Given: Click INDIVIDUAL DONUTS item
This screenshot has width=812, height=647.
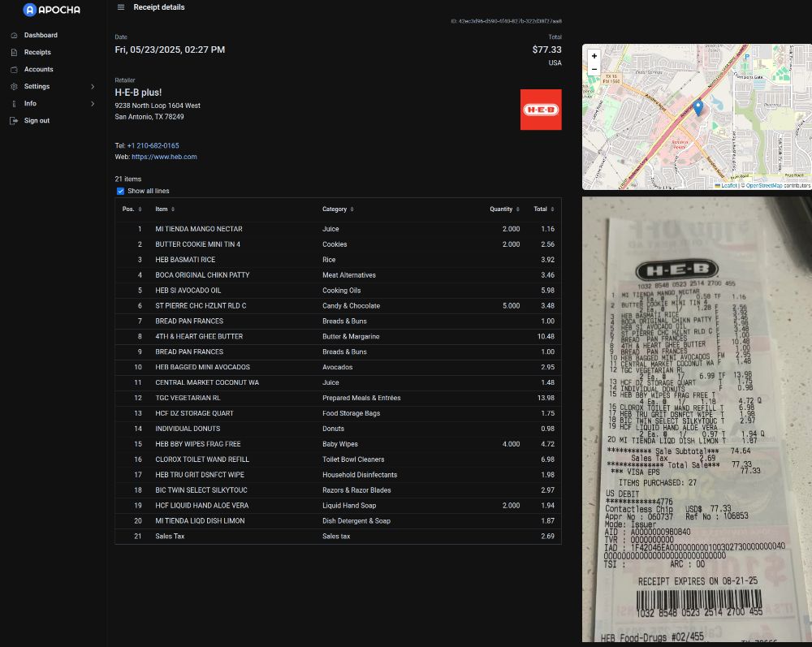Looking at the screenshot, I should (188, 429).
